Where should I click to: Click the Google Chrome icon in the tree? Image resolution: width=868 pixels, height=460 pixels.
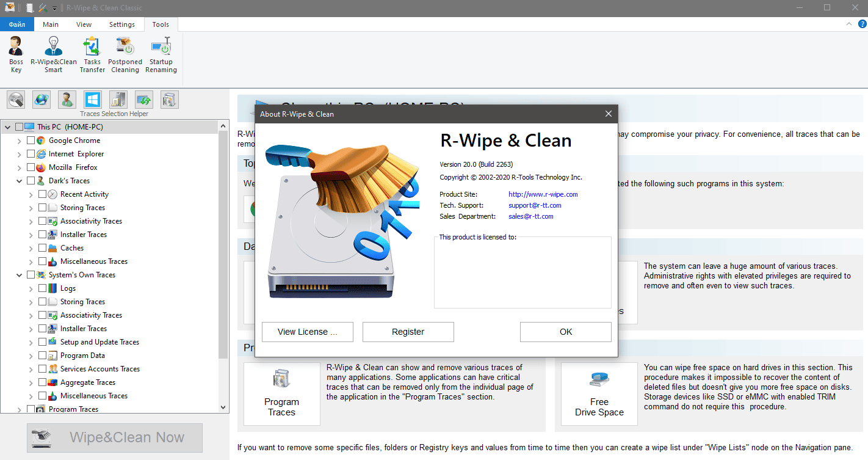[41, 141]
